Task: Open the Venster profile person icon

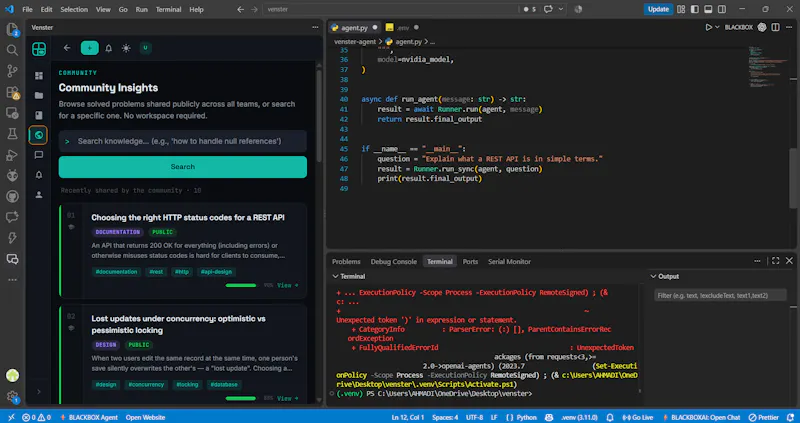Action: pyautogui.click(x=39, y=195)
